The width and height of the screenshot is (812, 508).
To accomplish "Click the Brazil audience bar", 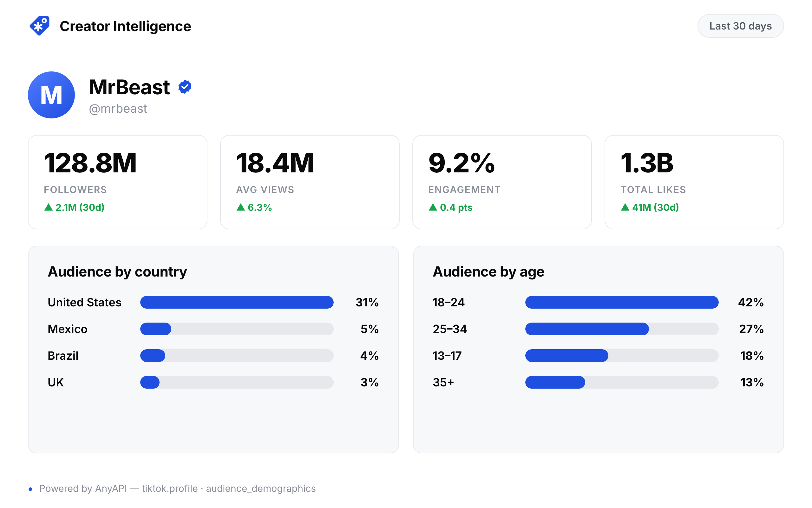I will tap(237, 356).
